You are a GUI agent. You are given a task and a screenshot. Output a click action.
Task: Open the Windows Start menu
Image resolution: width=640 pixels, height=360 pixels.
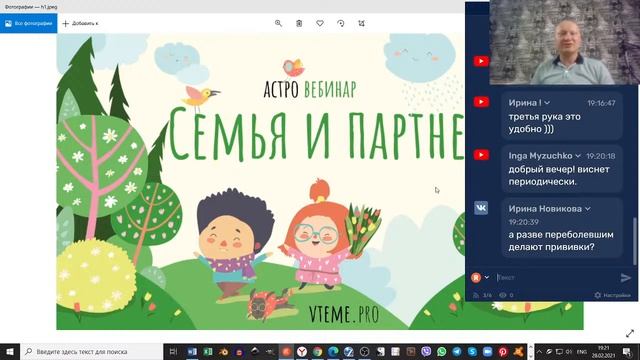pyautogui.click(x=10, y=351)
